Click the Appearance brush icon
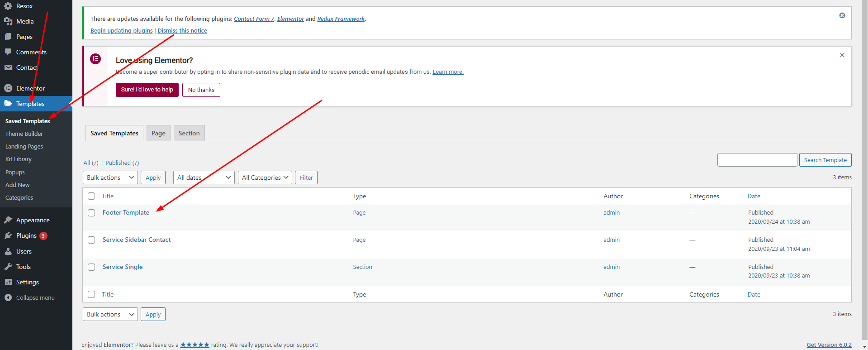 8,220
